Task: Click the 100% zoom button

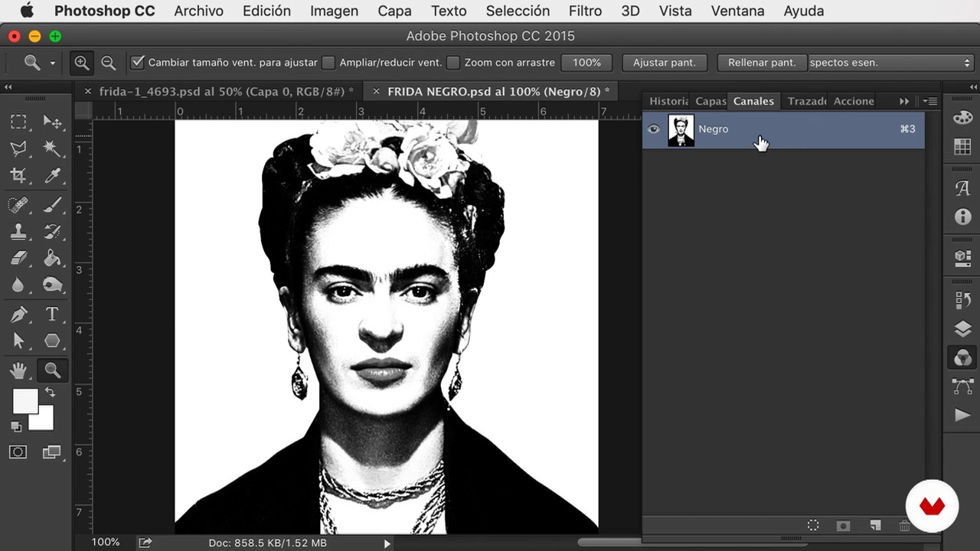Action: point(587,63)
